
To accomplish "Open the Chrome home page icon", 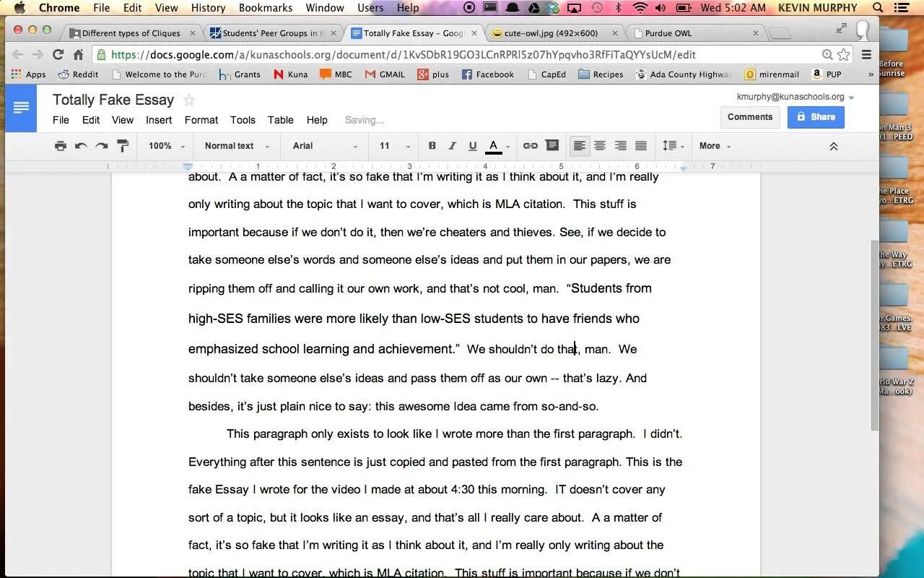I will pos(78,55).
